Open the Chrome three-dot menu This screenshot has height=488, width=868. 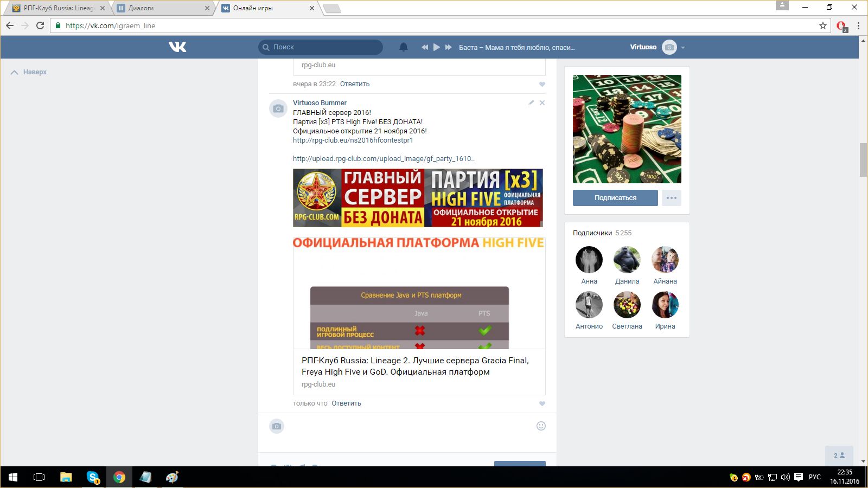(858, 25)
